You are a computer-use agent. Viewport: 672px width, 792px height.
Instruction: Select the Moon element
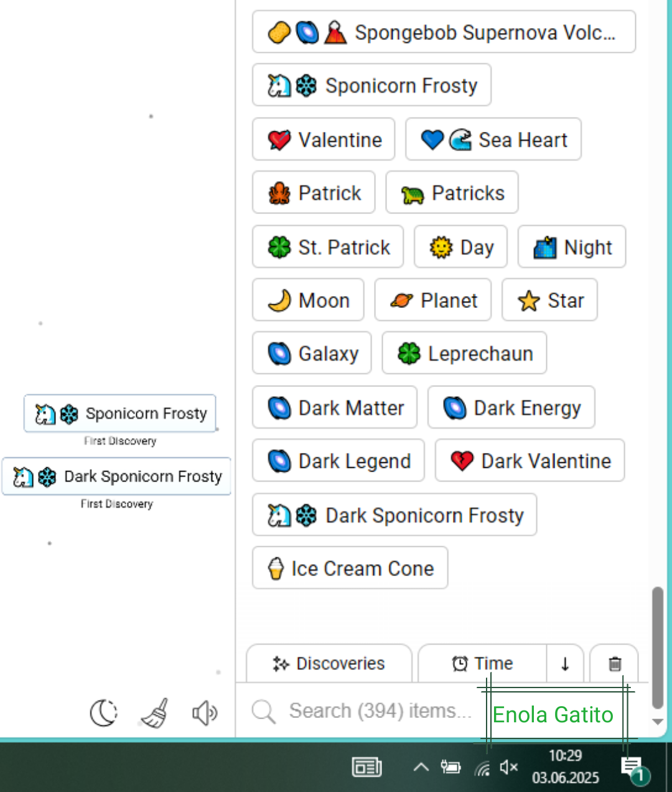point(308,300)
